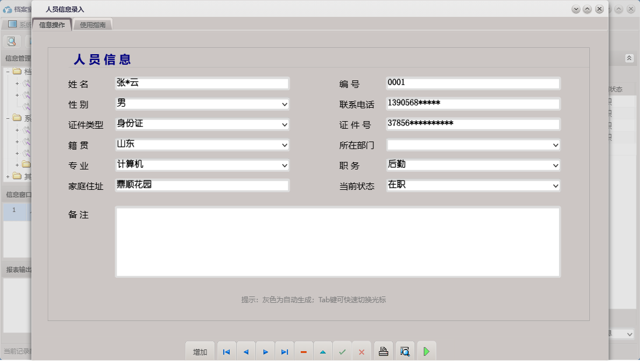
Task: Confirm changes with the green checkmark icon
Action: 342,351
